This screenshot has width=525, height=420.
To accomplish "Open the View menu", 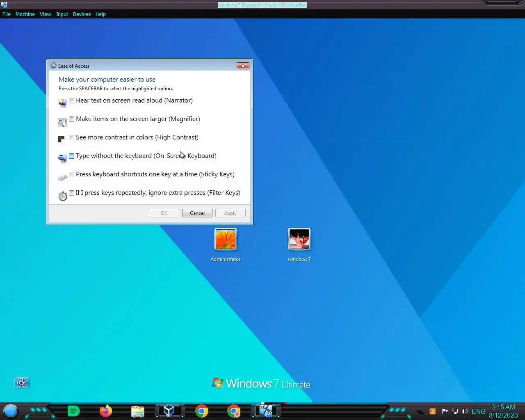I will [46, 14].
